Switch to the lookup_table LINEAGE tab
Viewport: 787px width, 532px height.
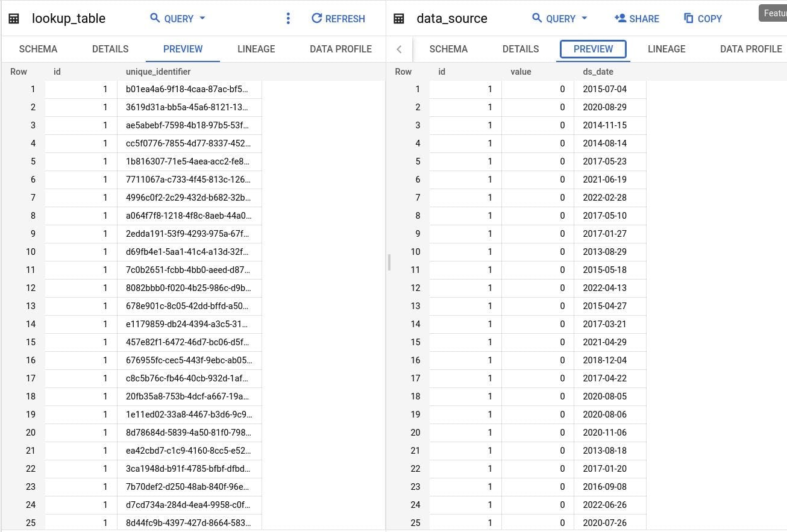pos(256,49)
